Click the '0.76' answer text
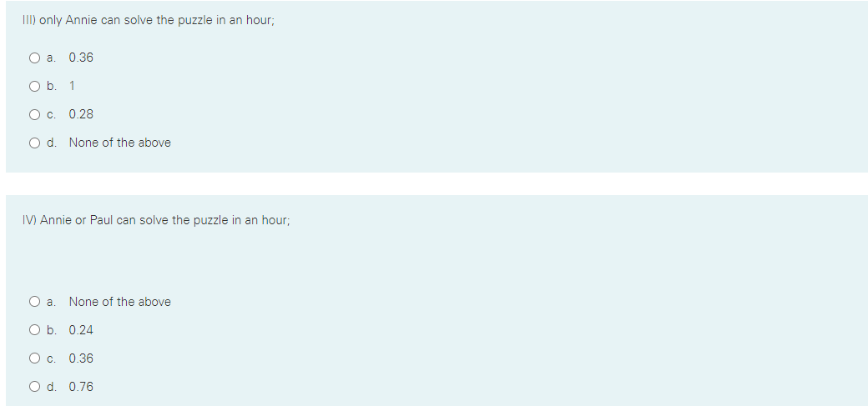 pos(82,387)
